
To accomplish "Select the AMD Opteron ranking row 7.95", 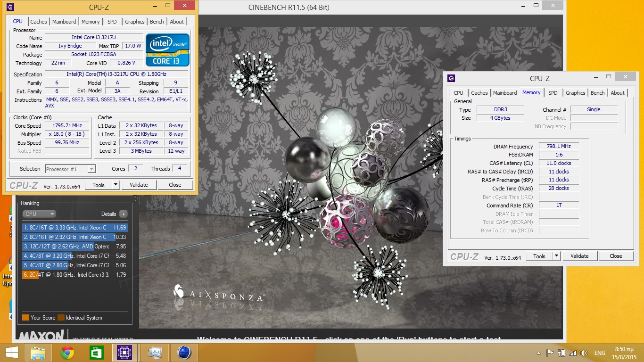I will 75,247.
